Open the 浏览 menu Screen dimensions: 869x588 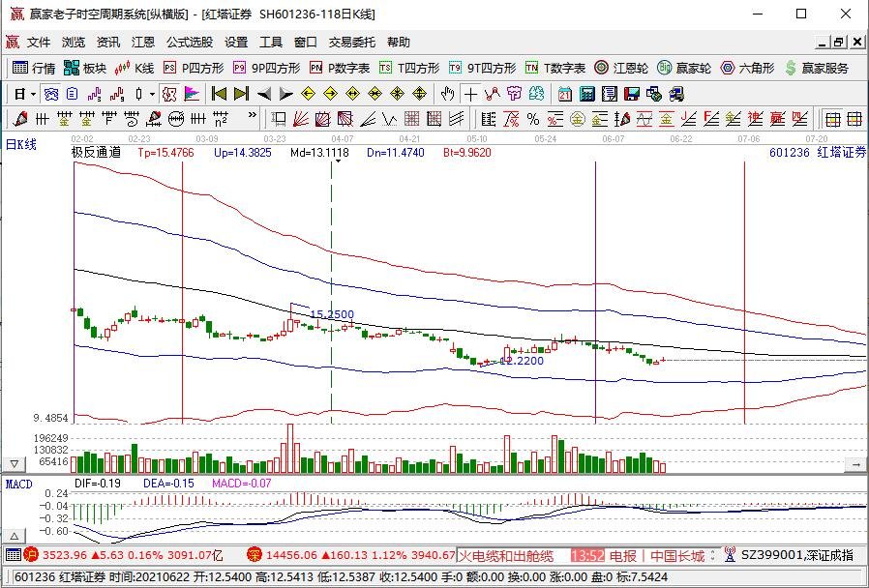(74, 43)
